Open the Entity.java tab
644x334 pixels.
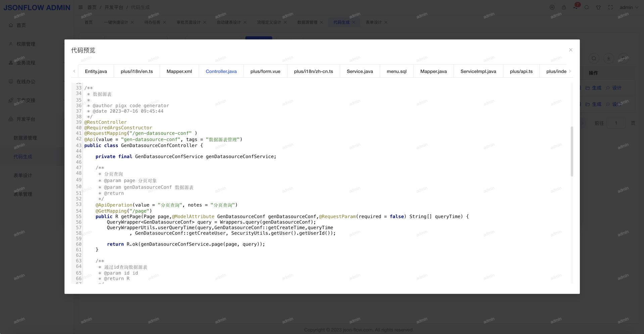click(x=96, y=71)
